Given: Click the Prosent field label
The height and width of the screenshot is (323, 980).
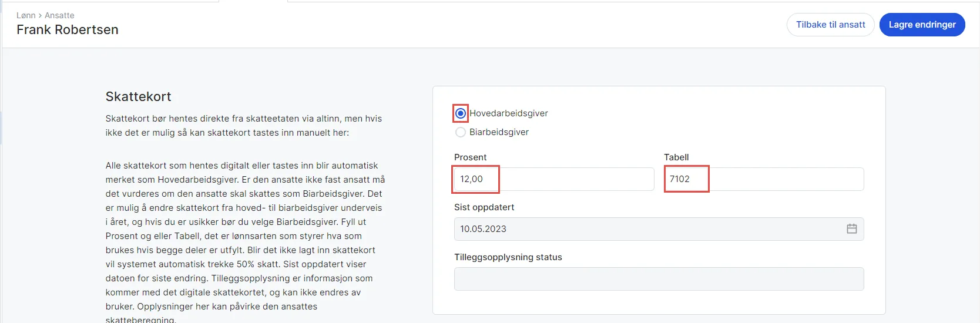Looking at the screenshot, I should (x=470, y=157).
